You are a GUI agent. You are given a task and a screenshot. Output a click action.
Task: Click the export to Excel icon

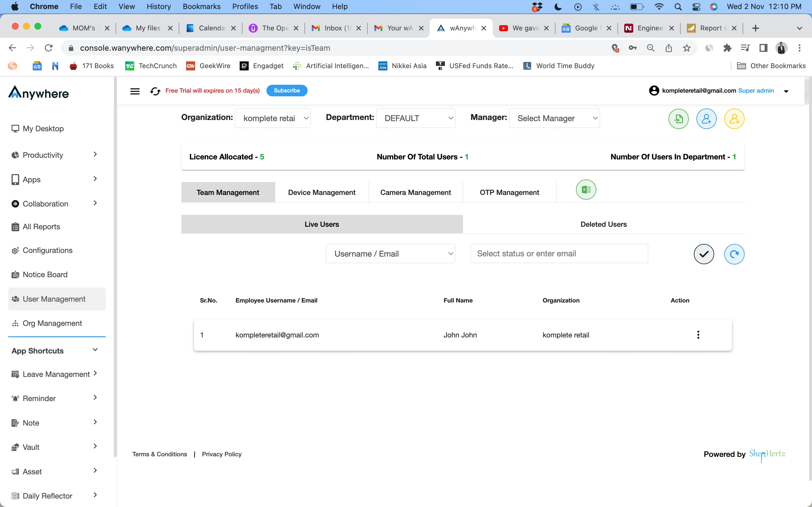pos(586,189)
